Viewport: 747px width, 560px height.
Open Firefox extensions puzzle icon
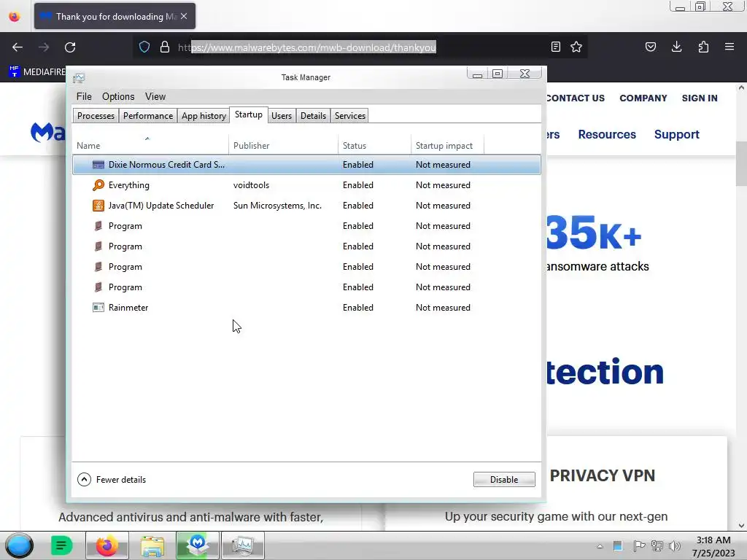pos(703,47)
